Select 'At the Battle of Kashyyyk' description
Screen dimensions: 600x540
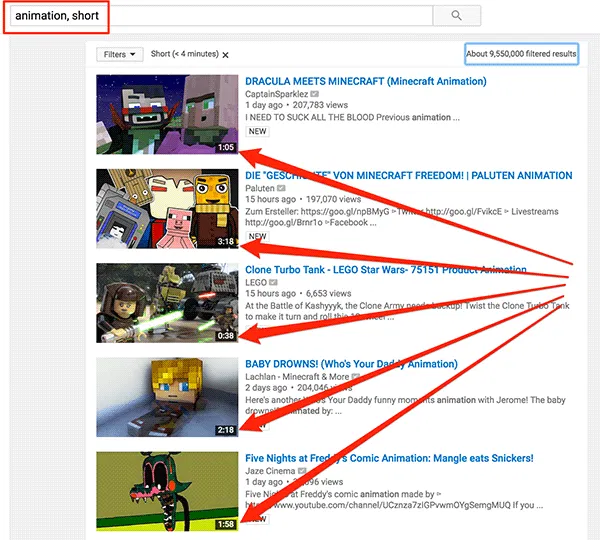(407, 311)
